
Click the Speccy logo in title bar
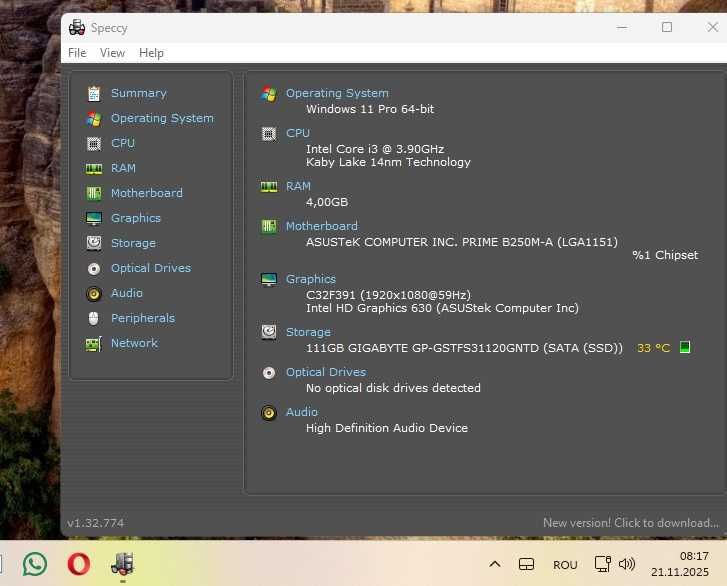coord(77,28)
